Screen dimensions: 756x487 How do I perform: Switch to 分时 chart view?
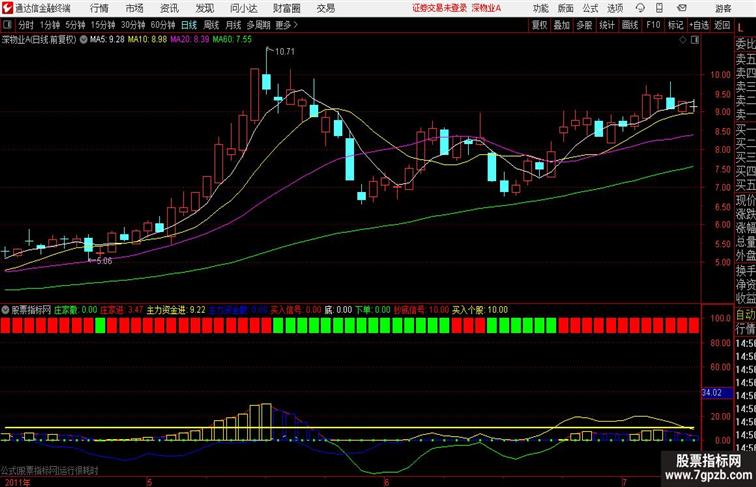tap(26, 25)
